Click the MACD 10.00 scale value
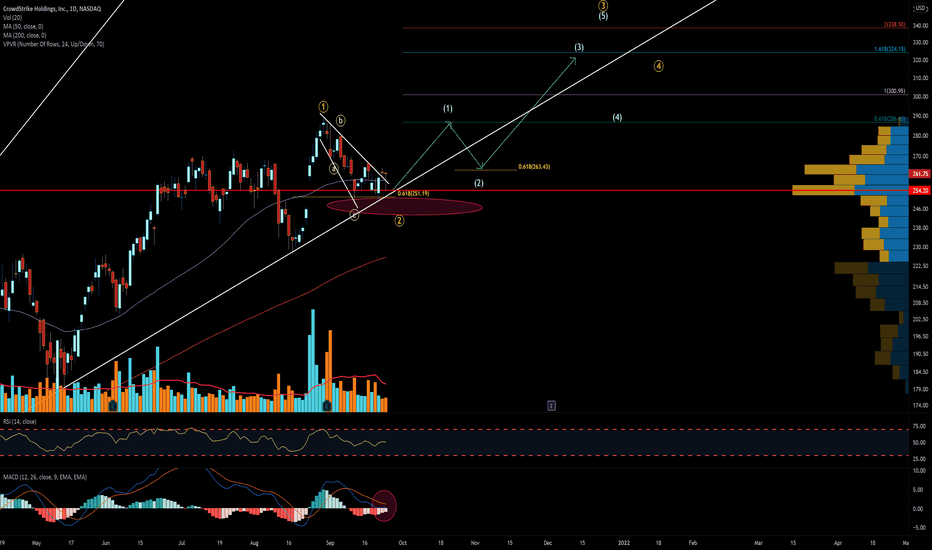The height and width of the screenshot is (550, 932). pyautogui.click(x=919, y=471)
